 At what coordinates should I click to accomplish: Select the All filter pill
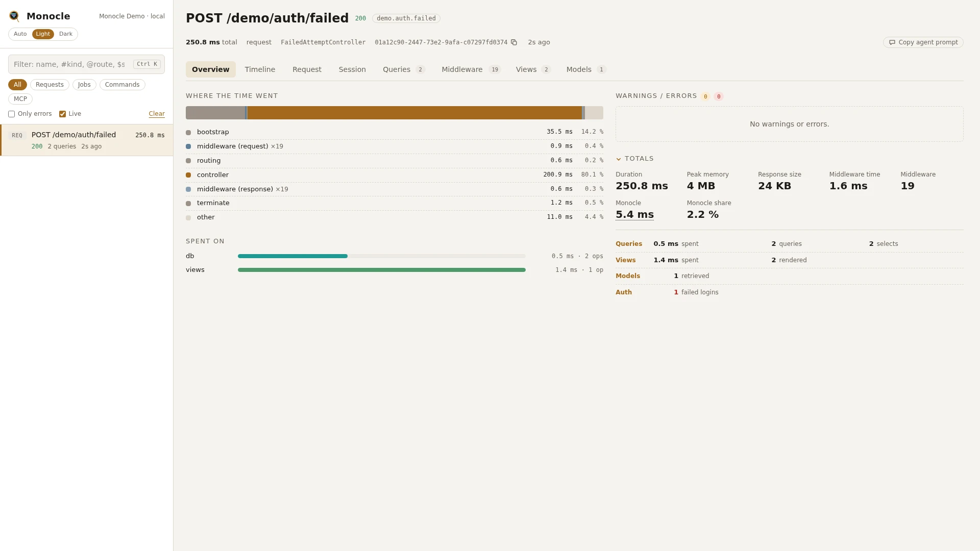coord(17,85)
